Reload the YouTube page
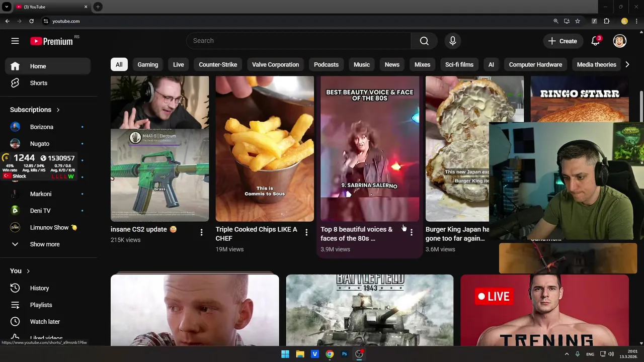 coord(31,21)
